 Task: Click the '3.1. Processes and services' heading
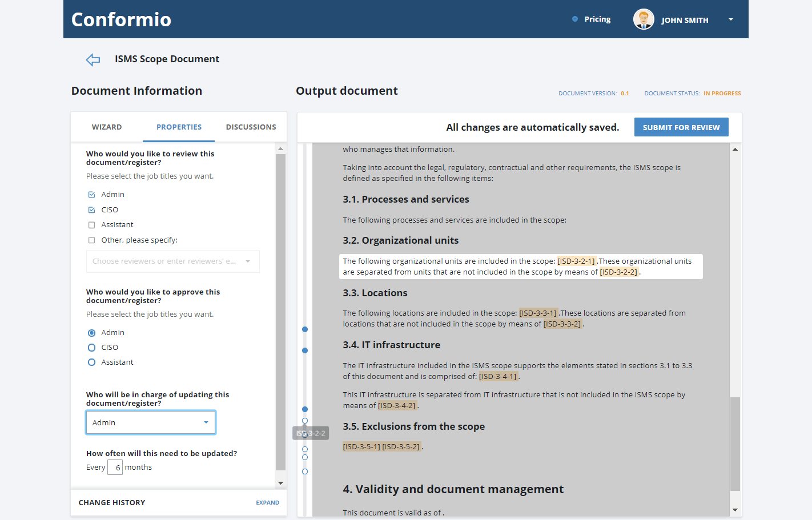pos(406,200)
